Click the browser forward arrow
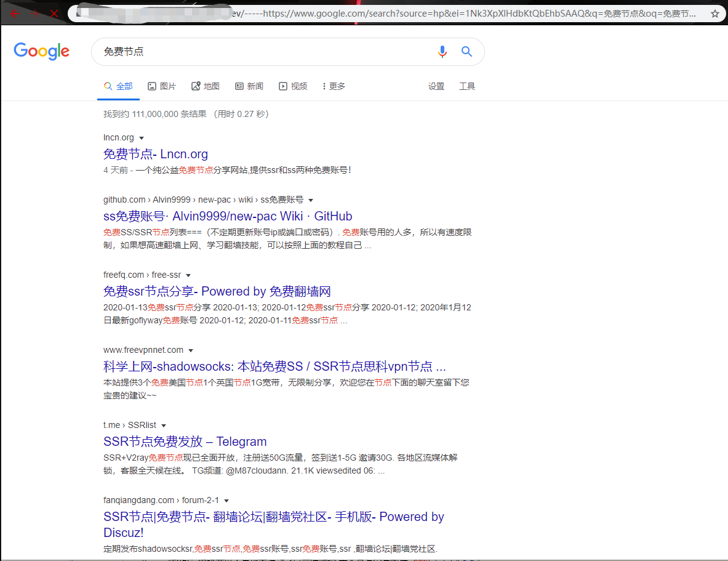 pos(35,14)
